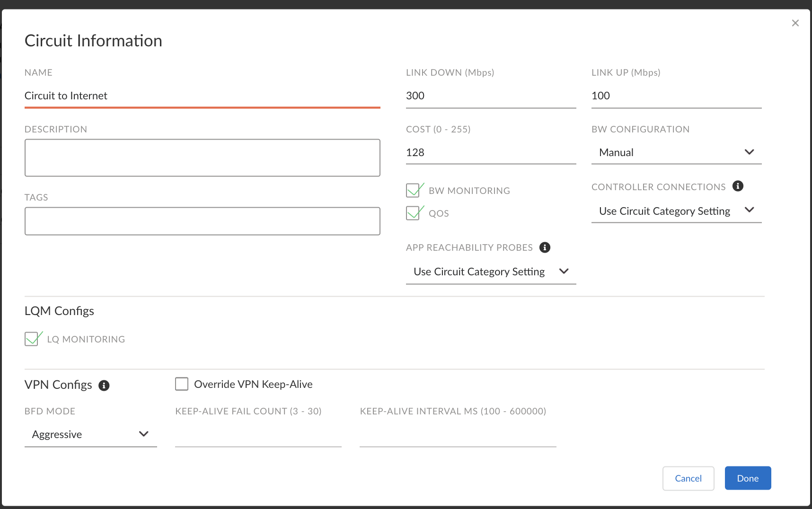The width and height of the screenshot is (812, 509).
Task: Click the Cost value field
Action: (491, 153)
